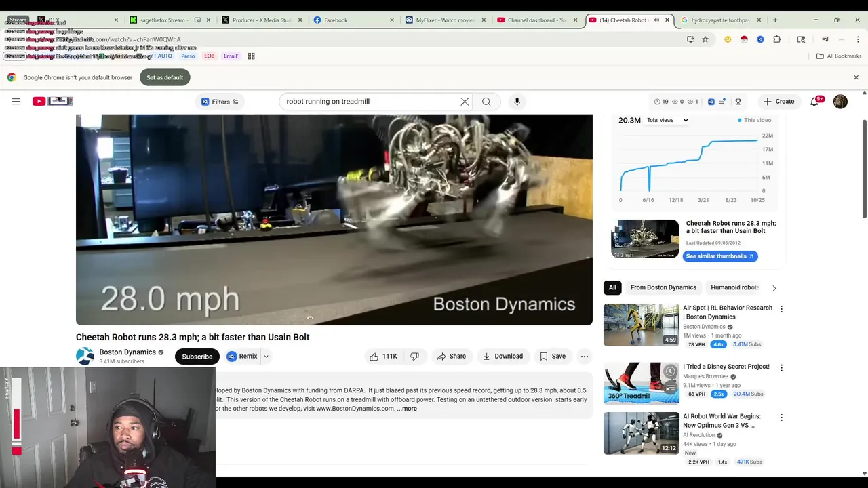Screen dimensions: 868x488
Task: Open options menu for Air Spot video
Action: click(x=781, y=309)
